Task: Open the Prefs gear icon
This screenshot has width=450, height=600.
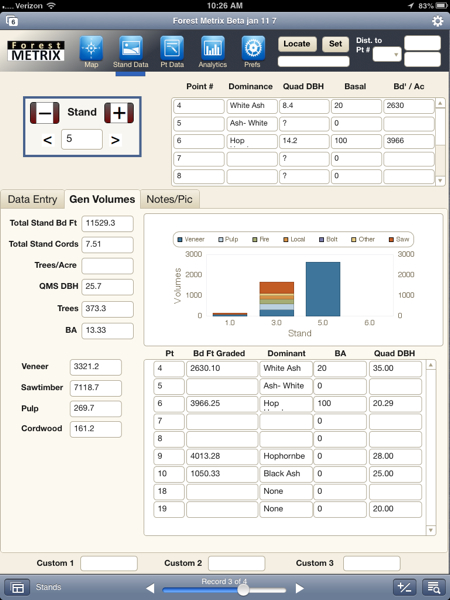Action: point(253,49)
